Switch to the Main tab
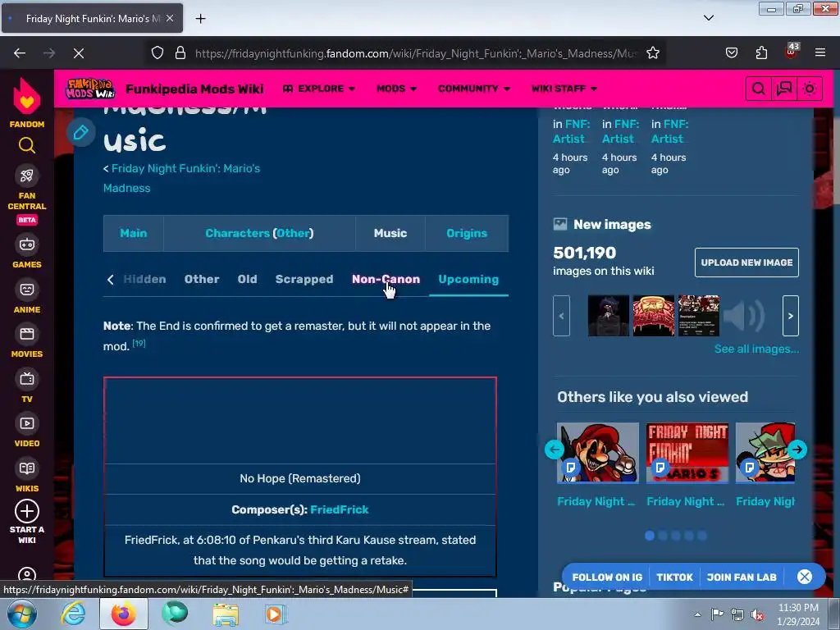The width and height of the screenshot is (840, 630). coord(134,233)
